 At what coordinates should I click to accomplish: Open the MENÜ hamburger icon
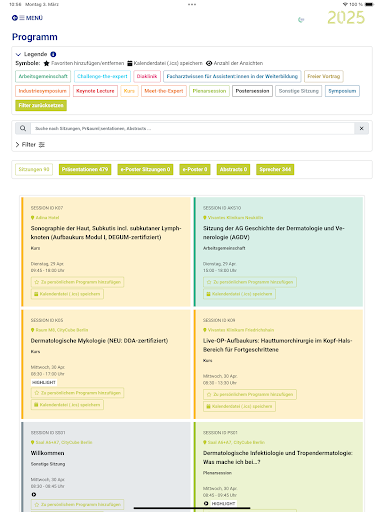(x=22, y=18)
